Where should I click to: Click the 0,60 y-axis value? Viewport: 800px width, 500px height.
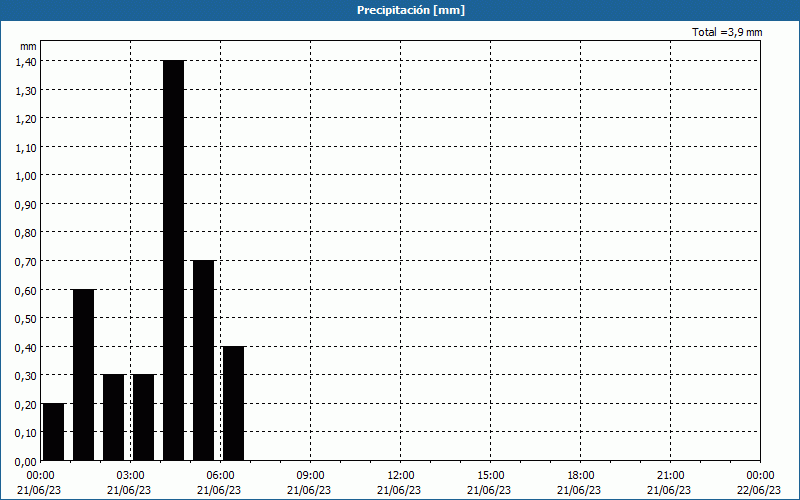click(26, 290)
